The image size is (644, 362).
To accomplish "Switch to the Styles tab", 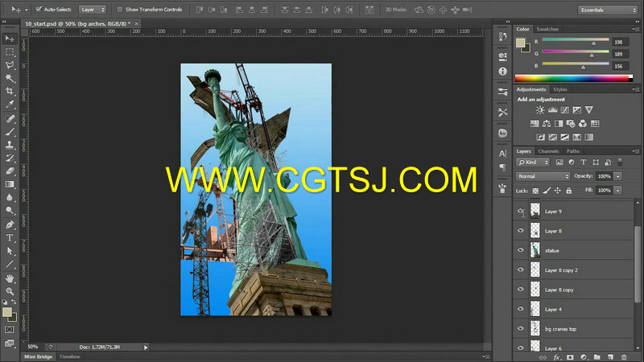I will [559, 89].
